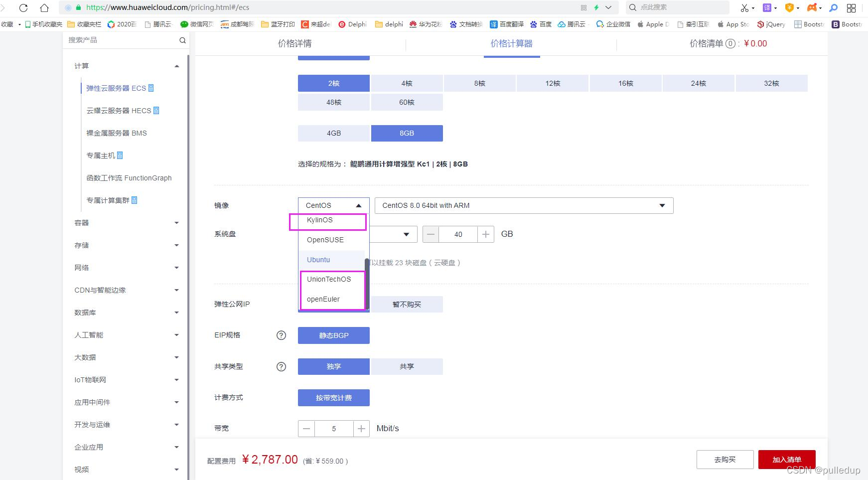The image size is (868, 480).
Task: Click the 加入清单 button
Action: [787, 460]
